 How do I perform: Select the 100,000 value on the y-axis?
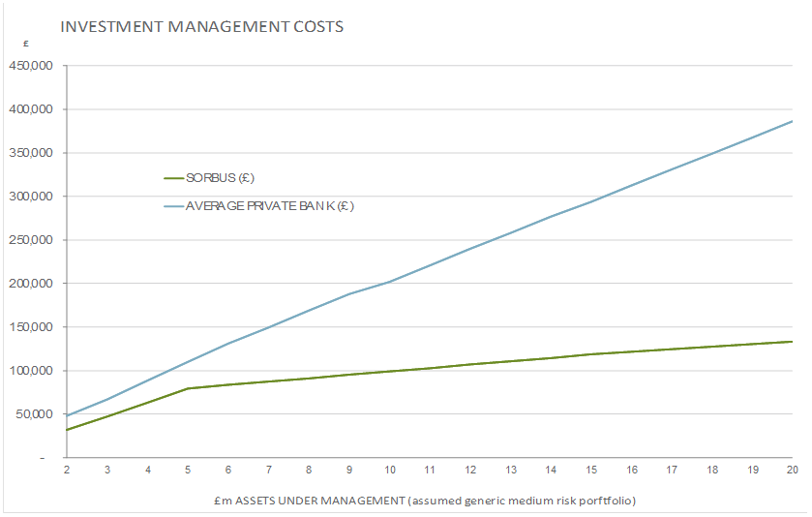point(33,371)
